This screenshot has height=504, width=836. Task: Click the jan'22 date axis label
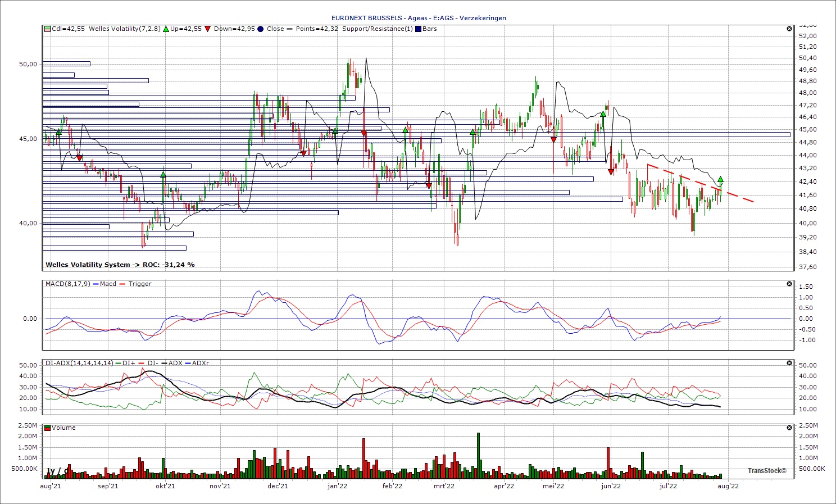point(337,486)
